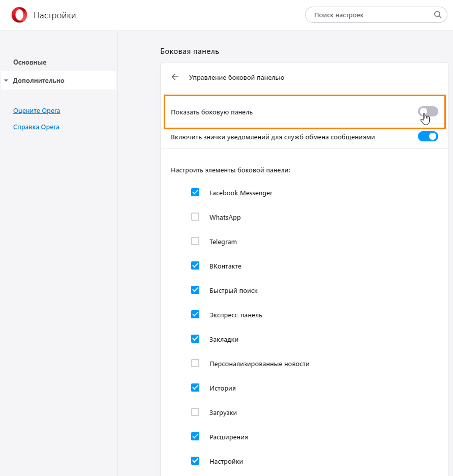Select Дополнительно in the sidebar
The height and width of the screenshot is (476, 453).
pyautogui.click(x=58, y=80)
